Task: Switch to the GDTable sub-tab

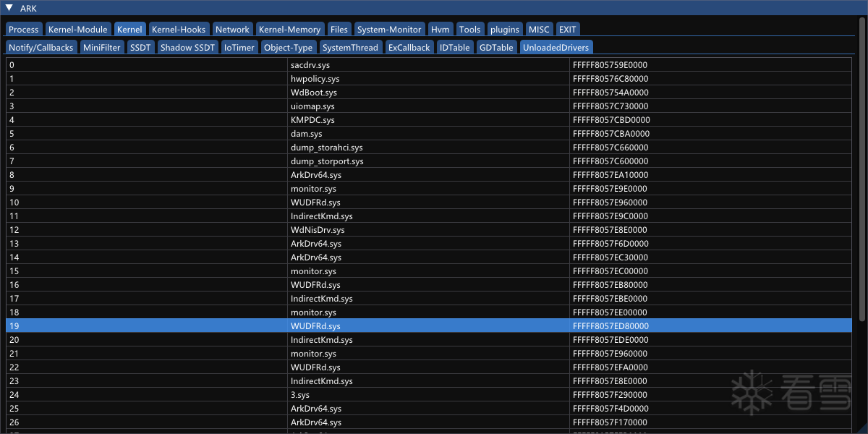Action: pos(496,47)
